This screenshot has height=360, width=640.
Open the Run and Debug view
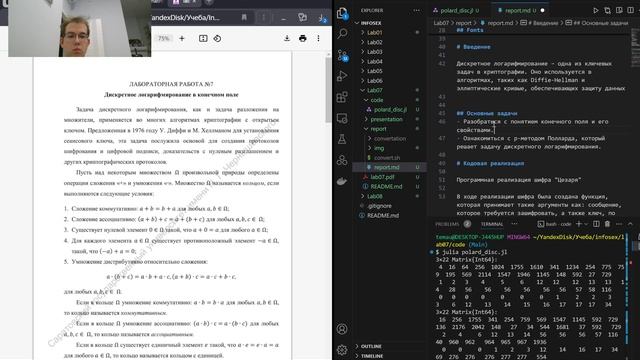[x=342, y=76]
